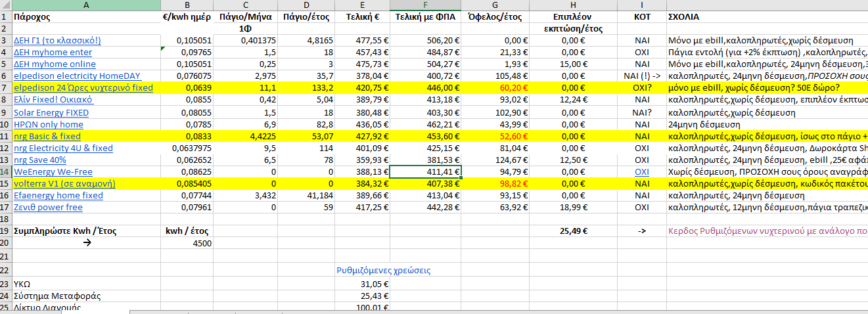Select column A header

coord(86,5)
